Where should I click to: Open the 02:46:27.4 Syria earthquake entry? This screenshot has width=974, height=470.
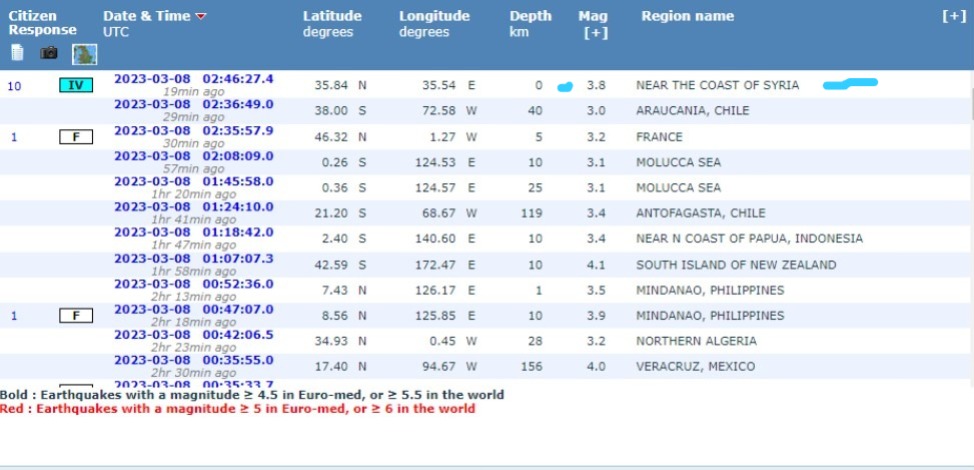point(193,79)
